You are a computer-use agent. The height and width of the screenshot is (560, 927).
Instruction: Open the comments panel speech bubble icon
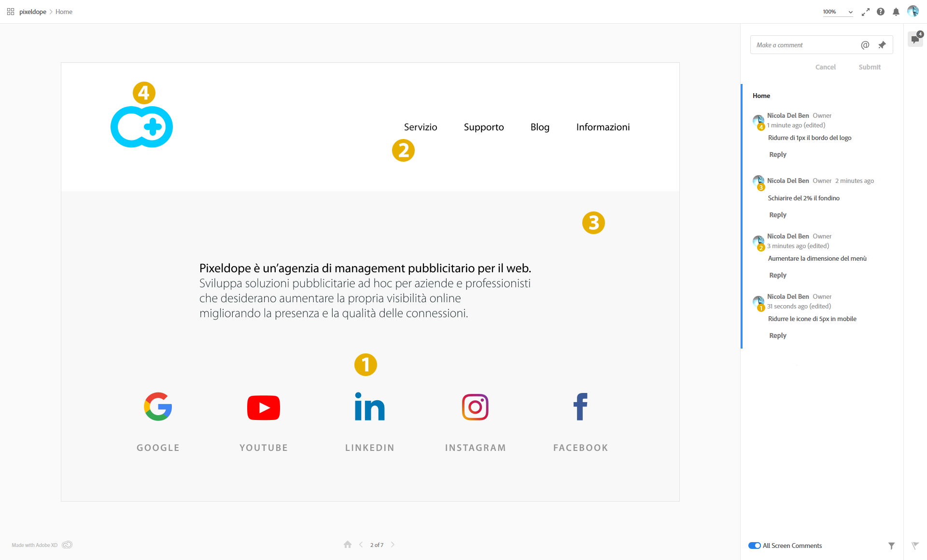[915, 39]
